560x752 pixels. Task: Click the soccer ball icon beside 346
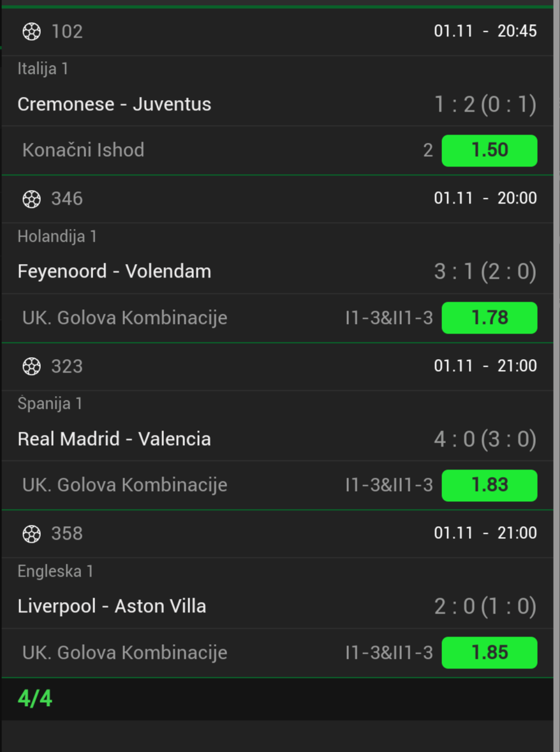[31, 199]
